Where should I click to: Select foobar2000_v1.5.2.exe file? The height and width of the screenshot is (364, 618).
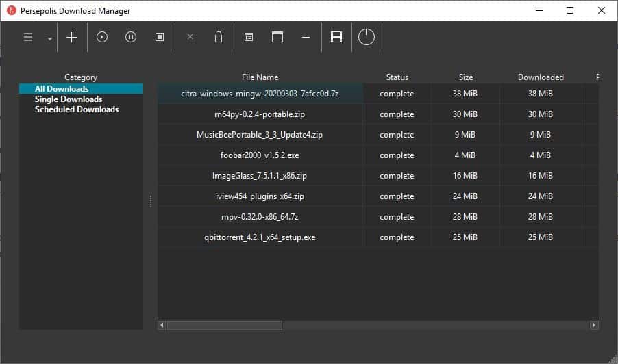click(260, 155)
